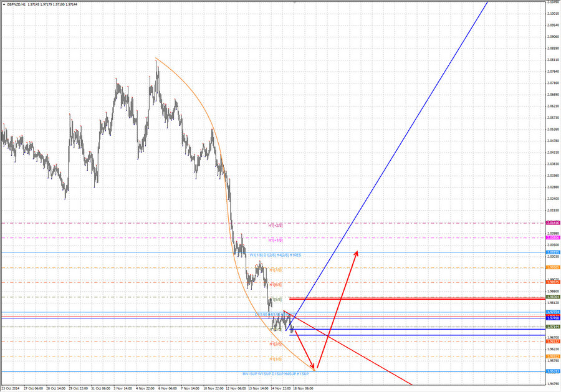Click the pink 2.00806 price tag
Screen dimensions: 561x392
553,237
